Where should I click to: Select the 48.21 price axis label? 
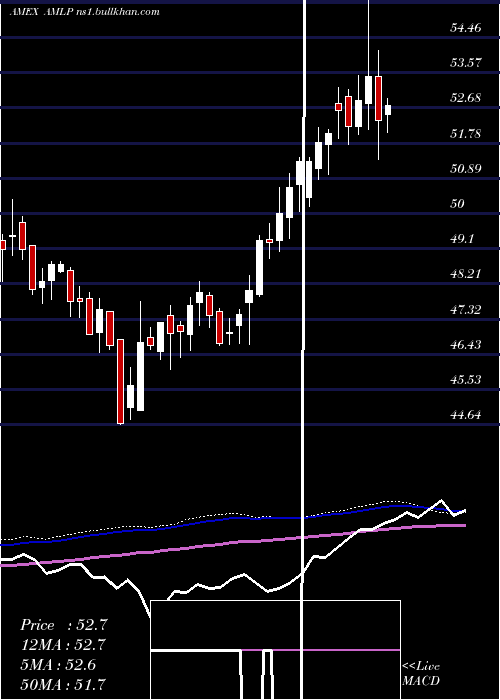pos(466,274)
